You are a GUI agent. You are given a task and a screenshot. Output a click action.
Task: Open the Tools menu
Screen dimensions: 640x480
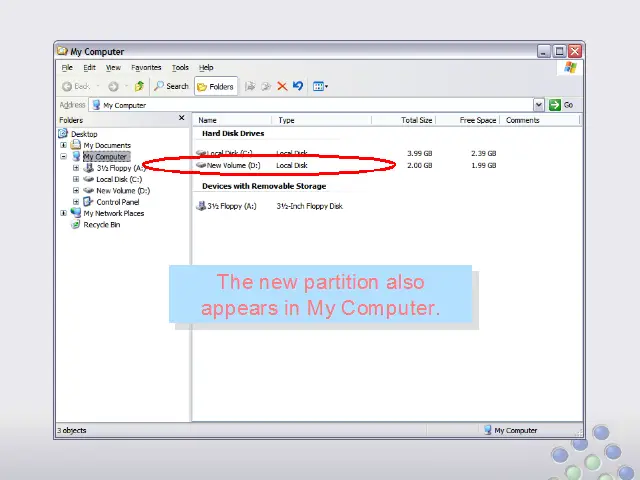pyautogui.click(x=180, y=68)
